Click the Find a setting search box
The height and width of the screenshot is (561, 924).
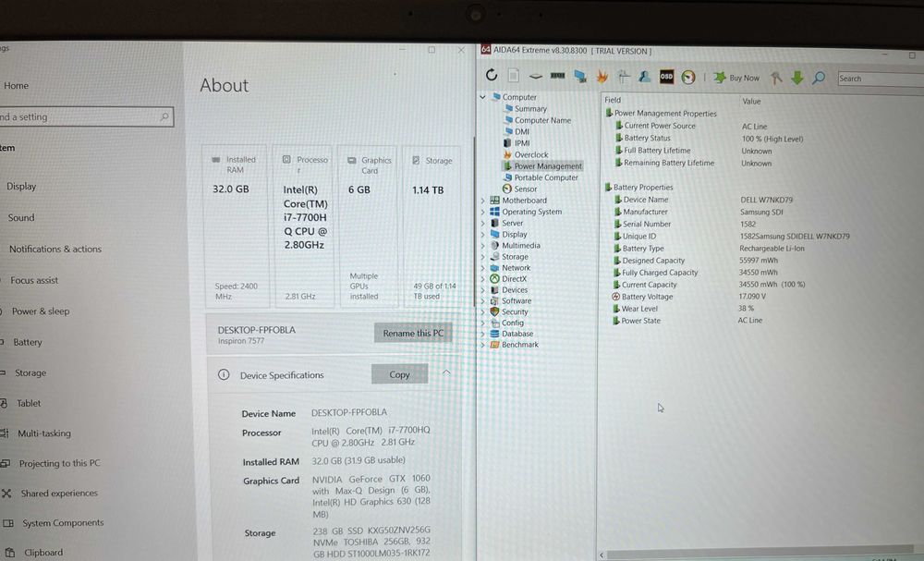pos(85,116)
